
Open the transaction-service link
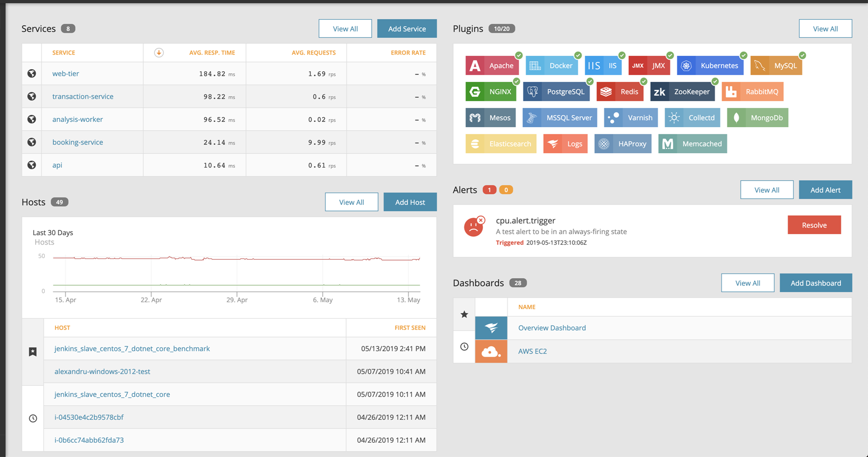coord(83,96)
